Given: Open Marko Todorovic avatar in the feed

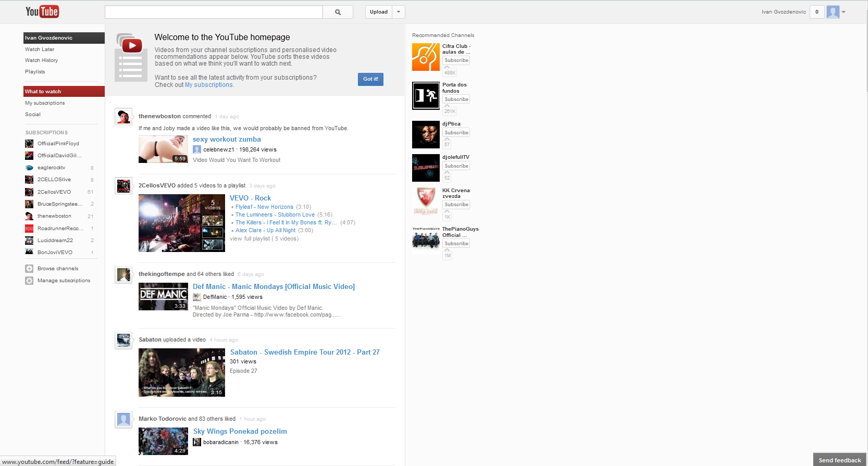Looking at the screenshot, I should point(123,419).
